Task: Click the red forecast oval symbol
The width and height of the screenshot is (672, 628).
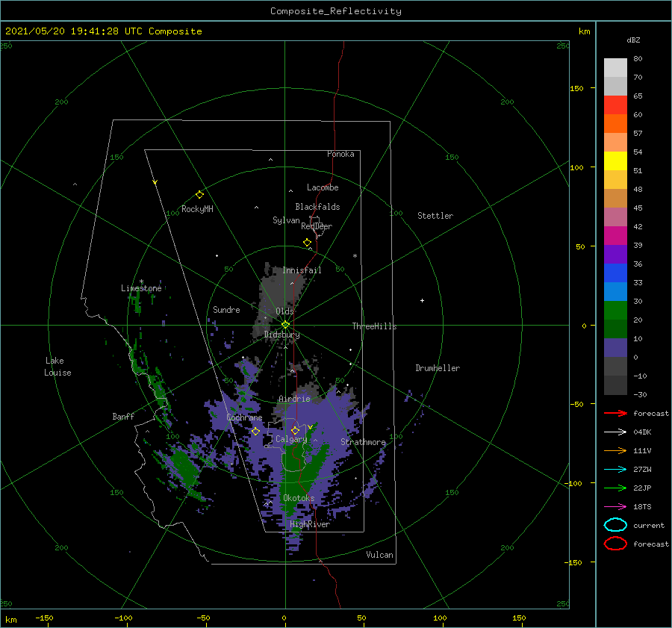Action: [615, 544]
